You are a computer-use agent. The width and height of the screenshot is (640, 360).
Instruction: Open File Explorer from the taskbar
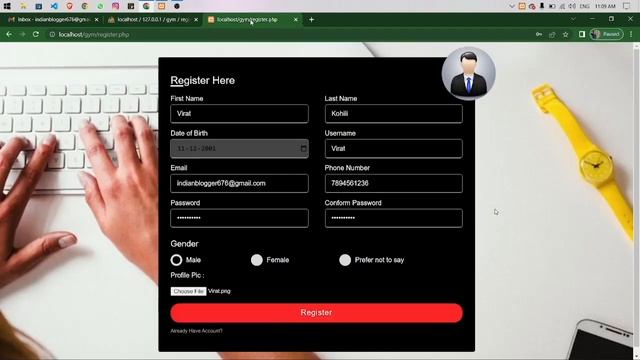[23, 6]
